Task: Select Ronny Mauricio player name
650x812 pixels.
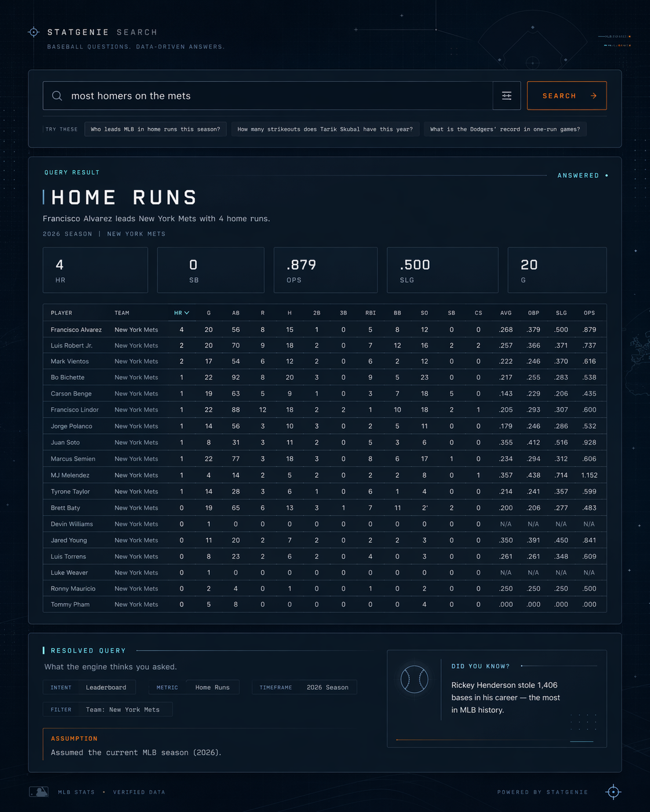Action: click(x=73, y=588)
